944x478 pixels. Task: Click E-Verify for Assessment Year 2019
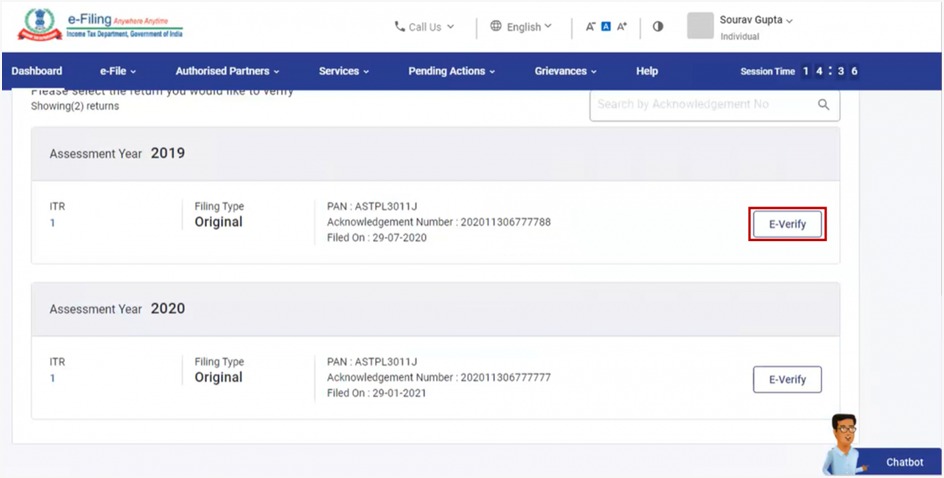787,224
